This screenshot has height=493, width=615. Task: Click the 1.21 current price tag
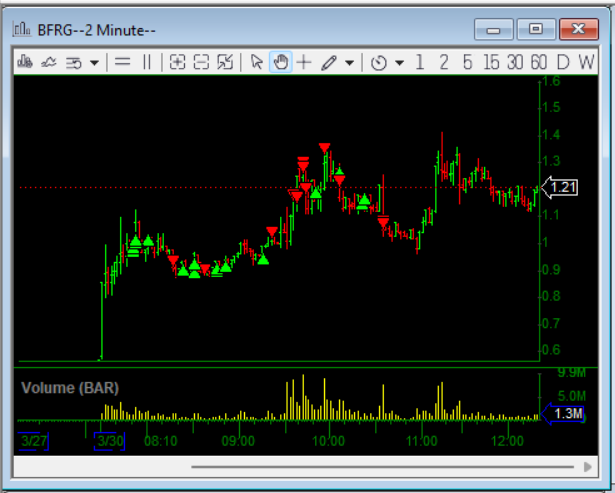559,187
